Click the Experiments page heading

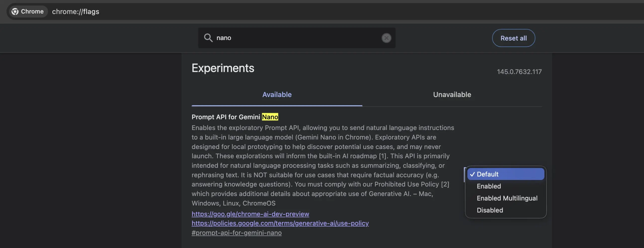[223, 68]
